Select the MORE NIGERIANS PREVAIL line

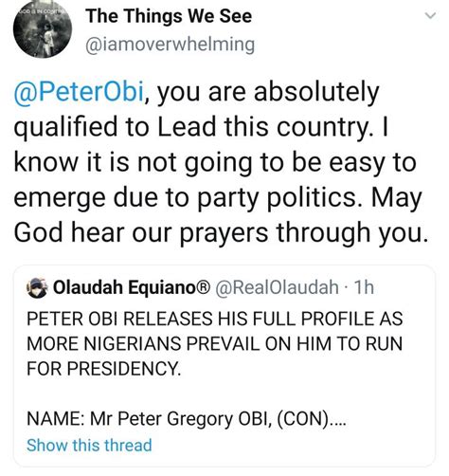pos(215,343)
